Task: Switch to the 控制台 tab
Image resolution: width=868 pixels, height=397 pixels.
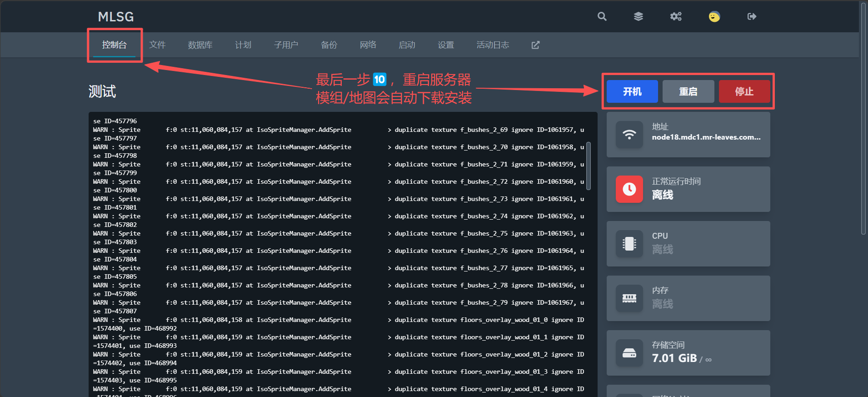Action: (115, 45)
